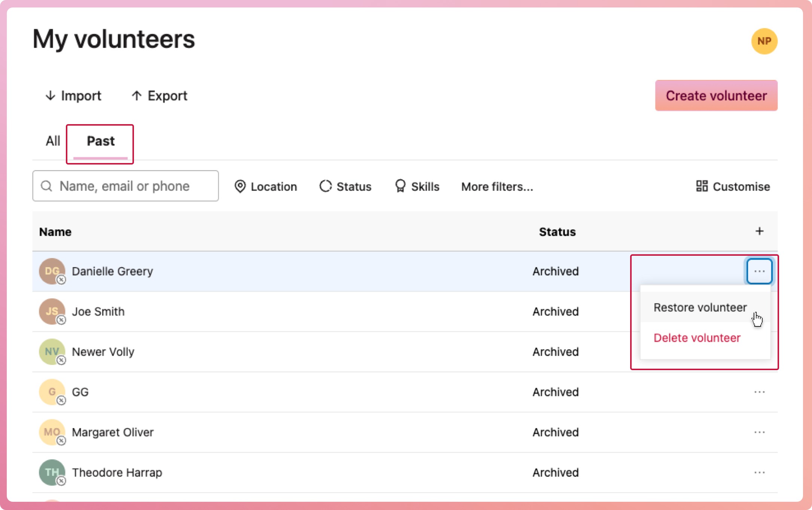Click the Import button
The image size is (812, 510).
(73, 96)
